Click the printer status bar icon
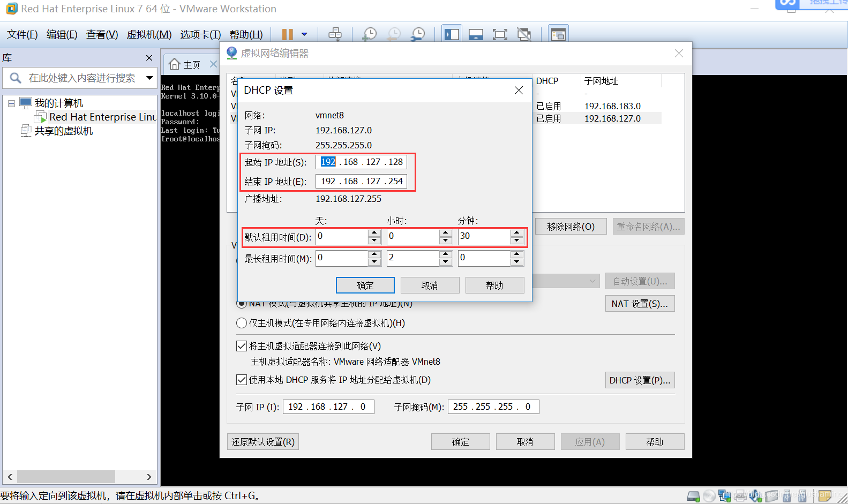This screenshot has width=848, height=504. 740,497
